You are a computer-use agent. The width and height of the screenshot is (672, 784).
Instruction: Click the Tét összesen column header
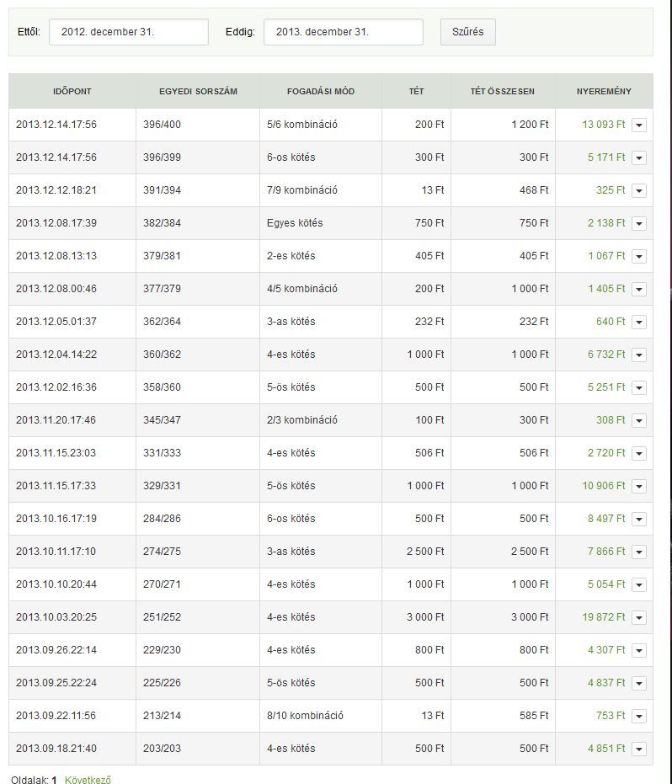502,91
